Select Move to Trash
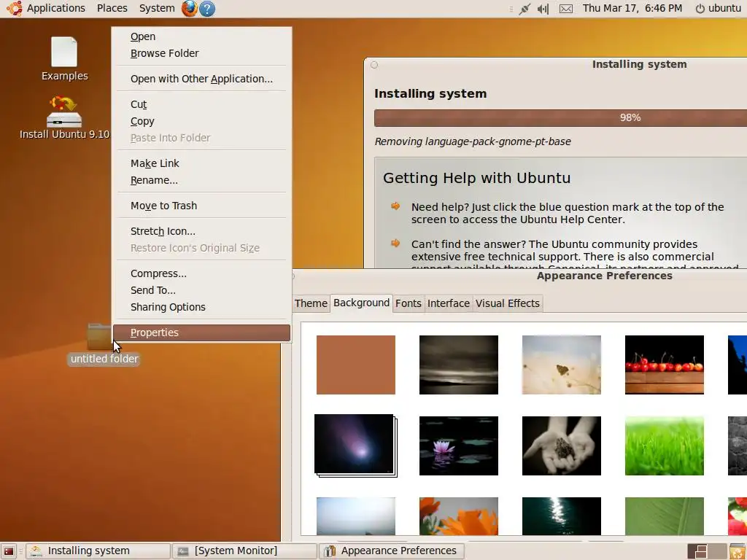The image size is (747, 560). (x=201, y=206)
